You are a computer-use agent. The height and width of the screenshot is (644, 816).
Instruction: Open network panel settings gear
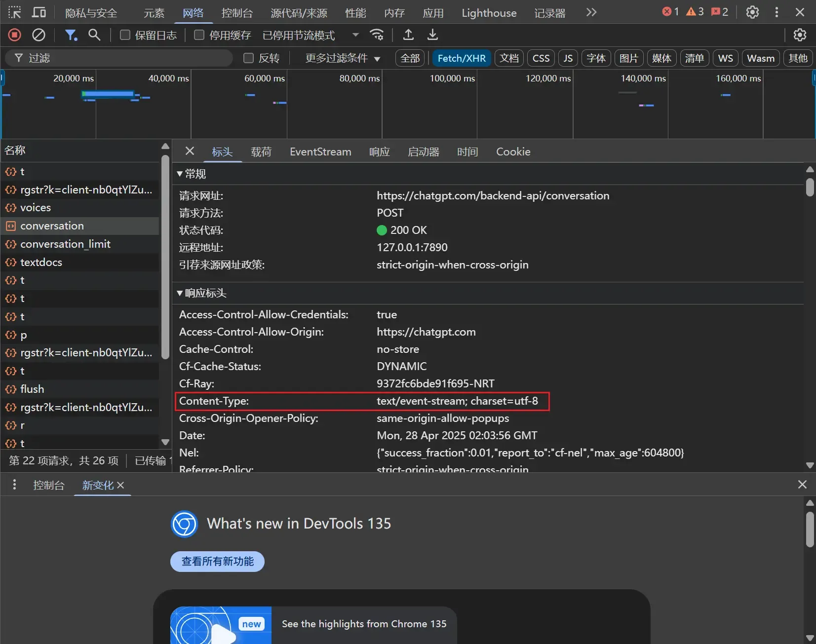[800, 35]
